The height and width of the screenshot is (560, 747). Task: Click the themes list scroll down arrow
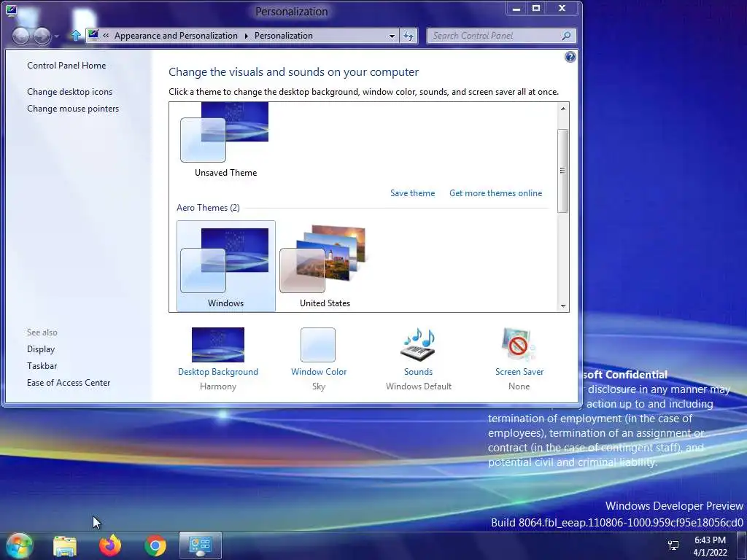[x=563, y=306]
